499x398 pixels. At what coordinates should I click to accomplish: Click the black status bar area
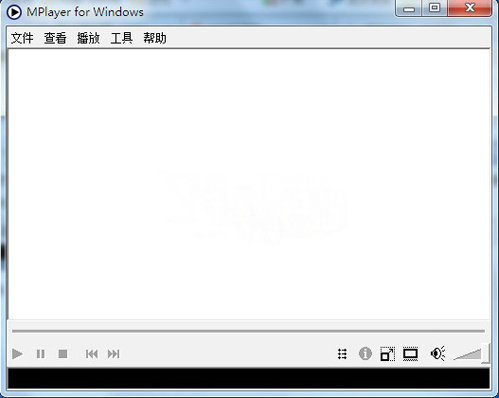(x=249, y=378)
